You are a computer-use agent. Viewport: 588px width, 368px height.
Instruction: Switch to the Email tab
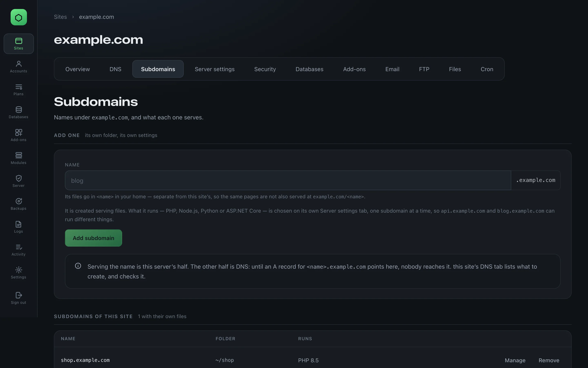[392, 69]
